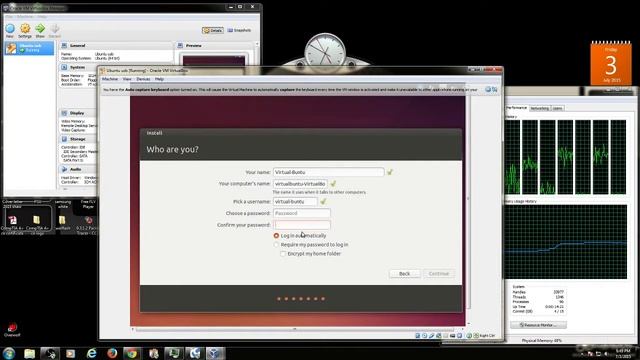Switch to Performance tab in Task Manager

[x=516, y=108]
